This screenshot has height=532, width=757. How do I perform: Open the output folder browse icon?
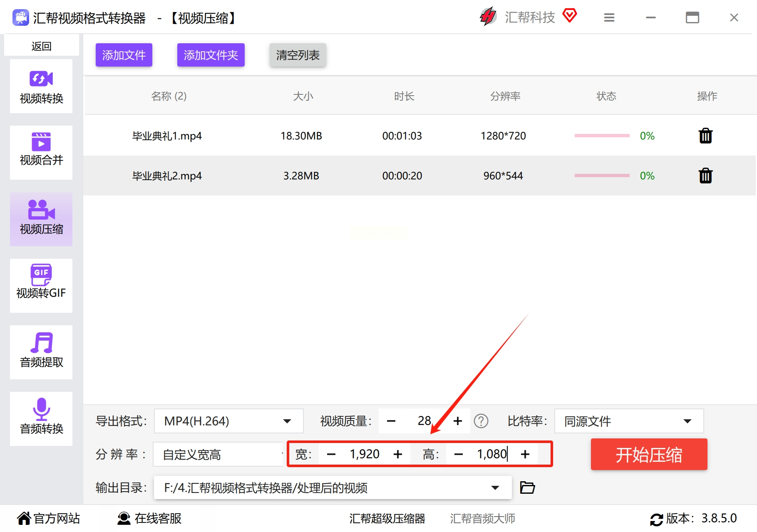527,487
